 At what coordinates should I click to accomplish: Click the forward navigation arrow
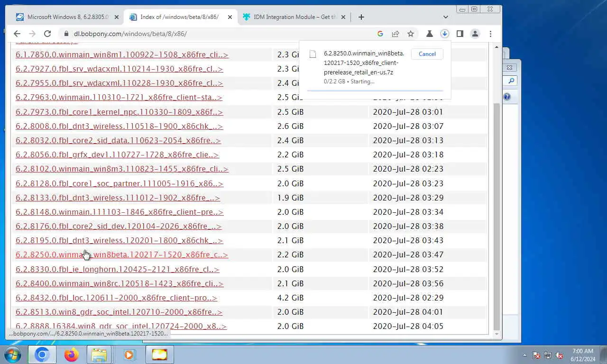32,34
